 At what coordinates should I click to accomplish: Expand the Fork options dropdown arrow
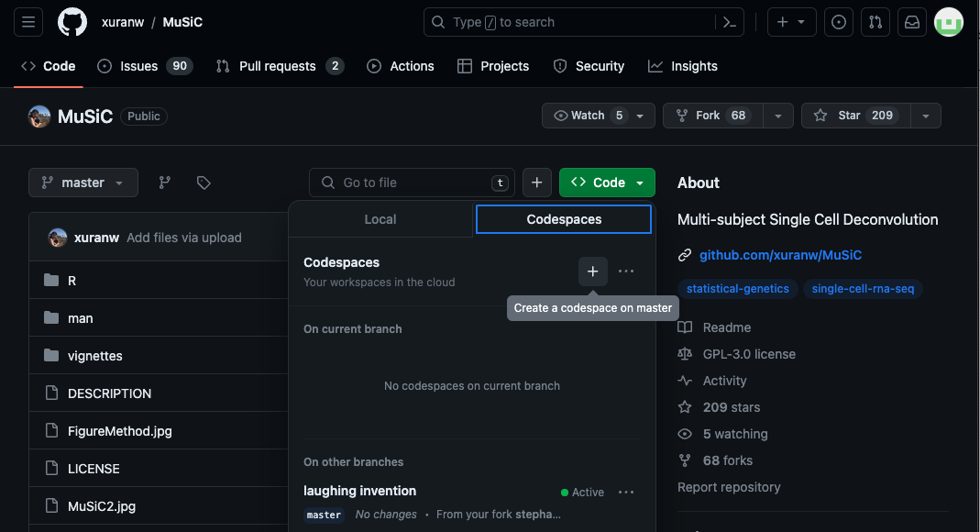[x=778, y=116]
